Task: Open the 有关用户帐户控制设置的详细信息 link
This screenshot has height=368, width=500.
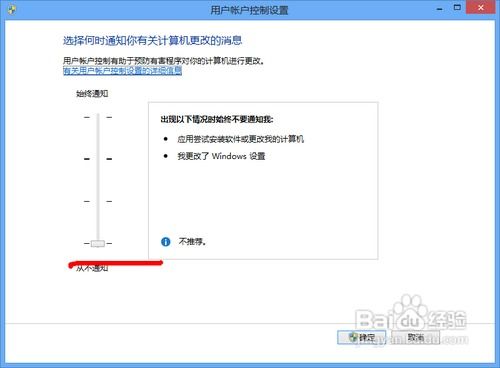Action: 122,71
